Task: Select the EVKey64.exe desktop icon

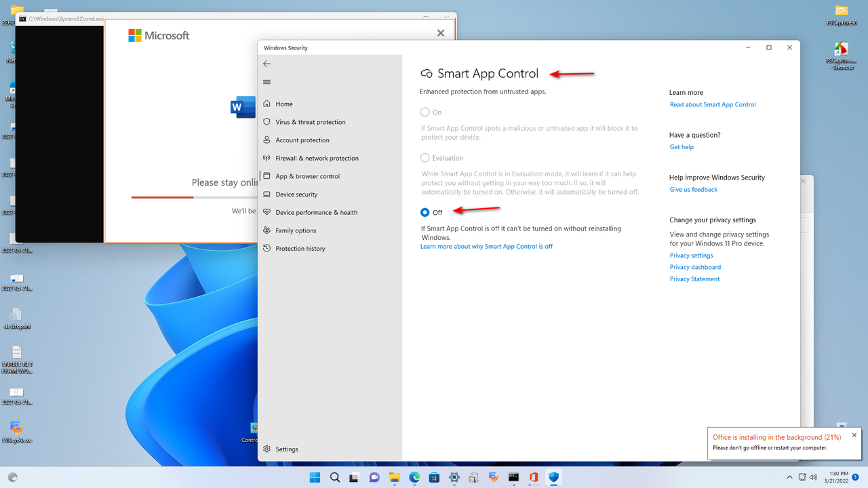Action: 17,432
